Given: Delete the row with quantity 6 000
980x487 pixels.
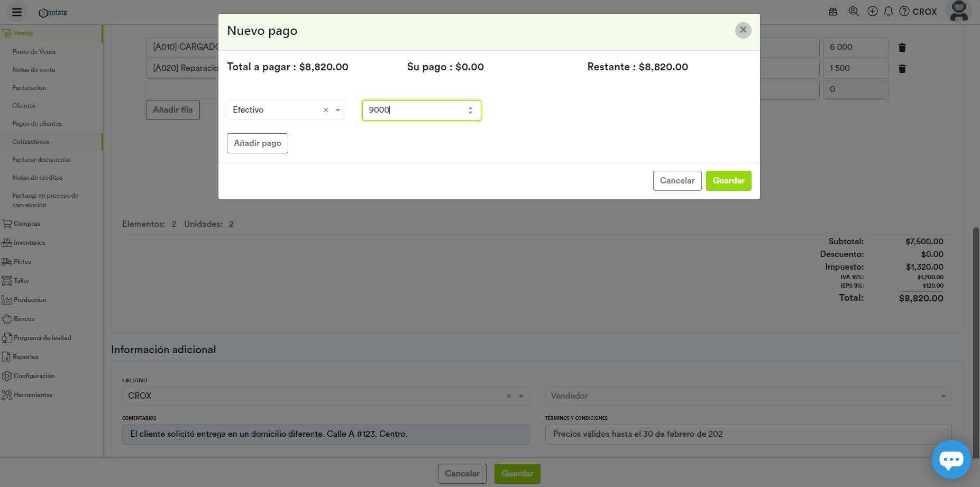Looking at the screenshot, I should point(902,48).
